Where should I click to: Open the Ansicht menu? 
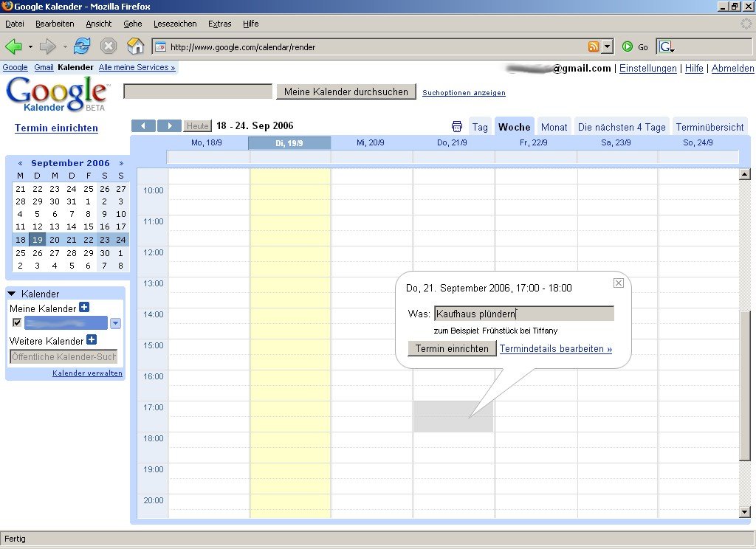click(98, 24)
